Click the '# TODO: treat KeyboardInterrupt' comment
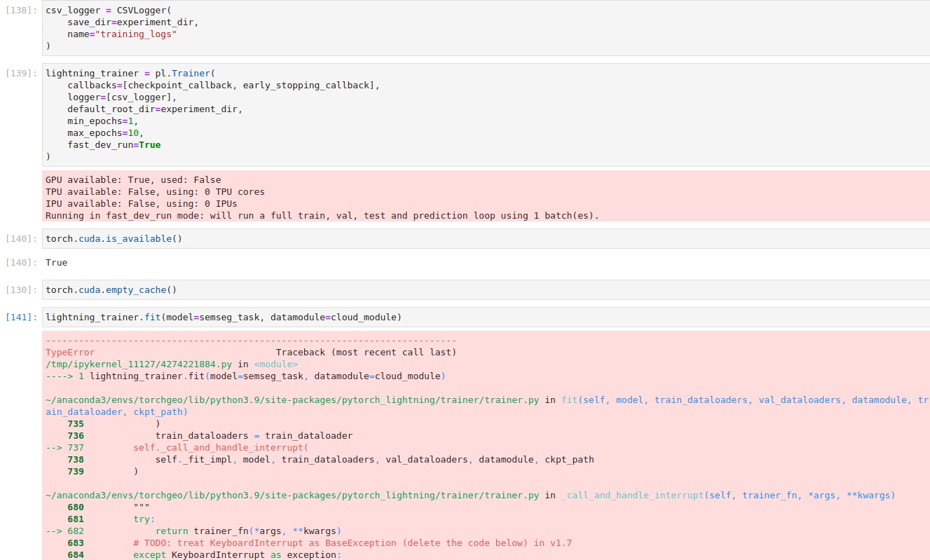The width and height of the screenshot is (930, 560). (353, 543)
